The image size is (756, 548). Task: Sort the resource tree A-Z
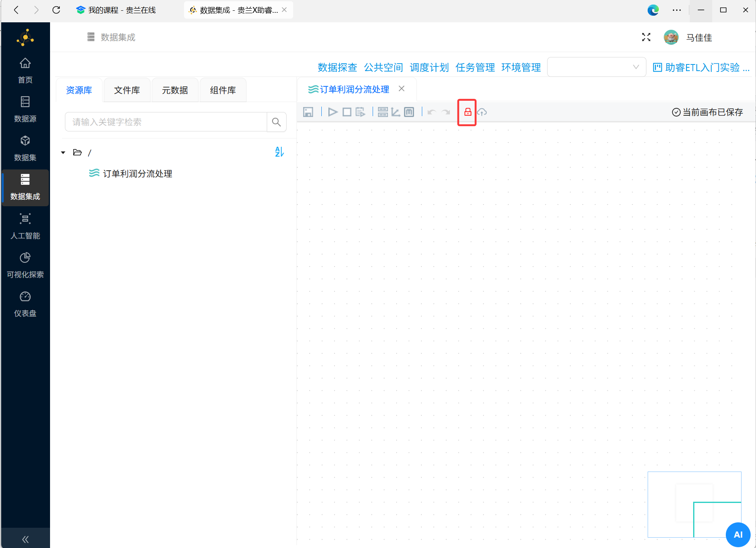[x=280, y=152]
